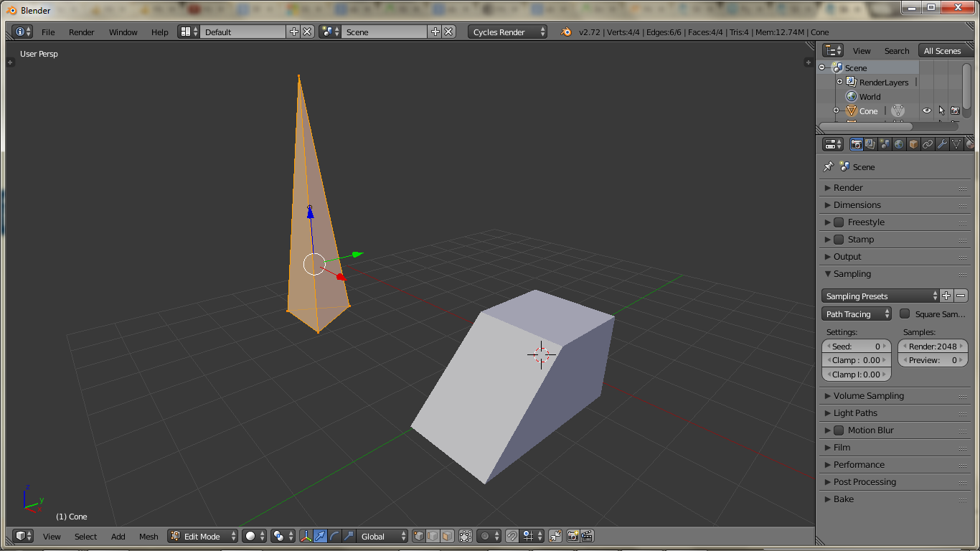Delete the Default screen layout
Screen dimensions: 980x551
(x=307, y=32)
